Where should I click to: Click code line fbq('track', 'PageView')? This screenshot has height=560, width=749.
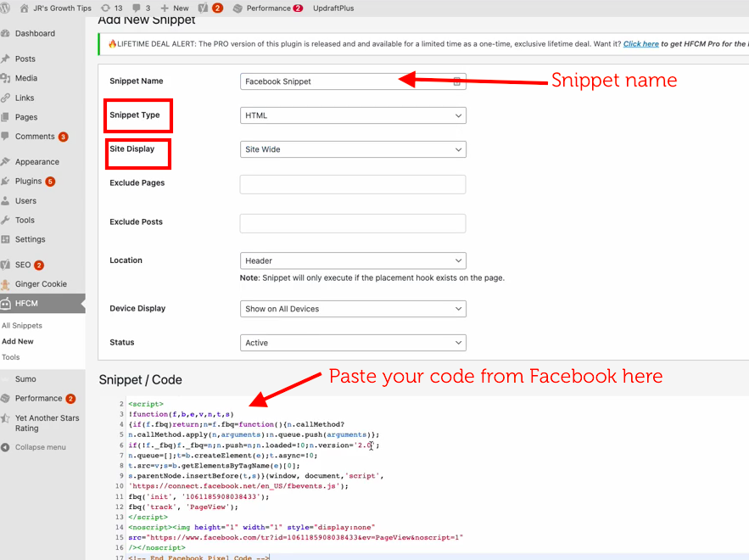[183, 507]
